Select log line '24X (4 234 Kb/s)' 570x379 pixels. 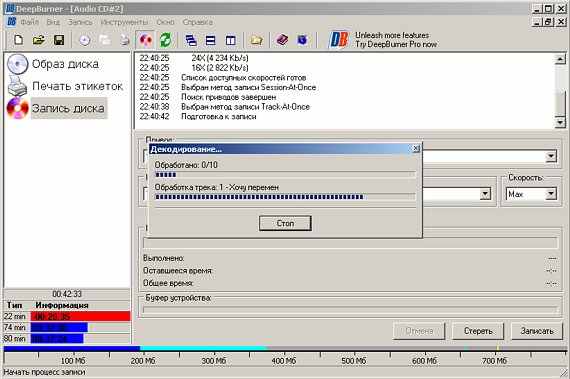coord(220,58)
